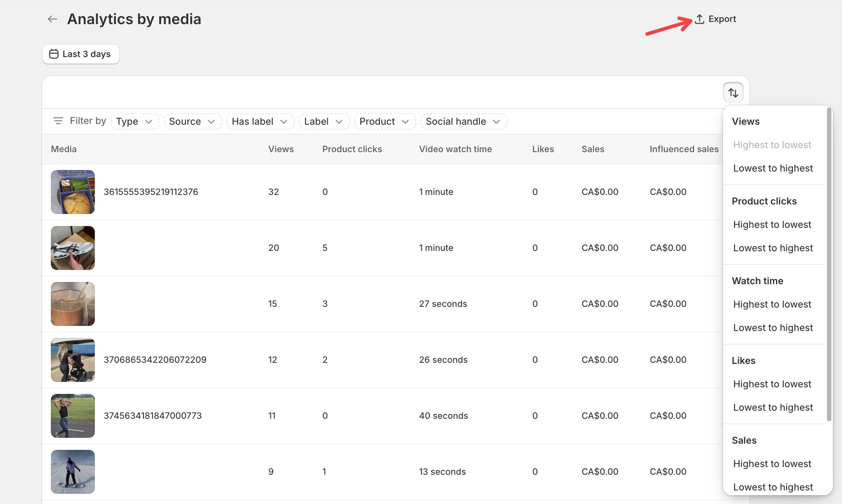Click the Export text button
Screen dimensions: 842x504
(x=722, y=19)
